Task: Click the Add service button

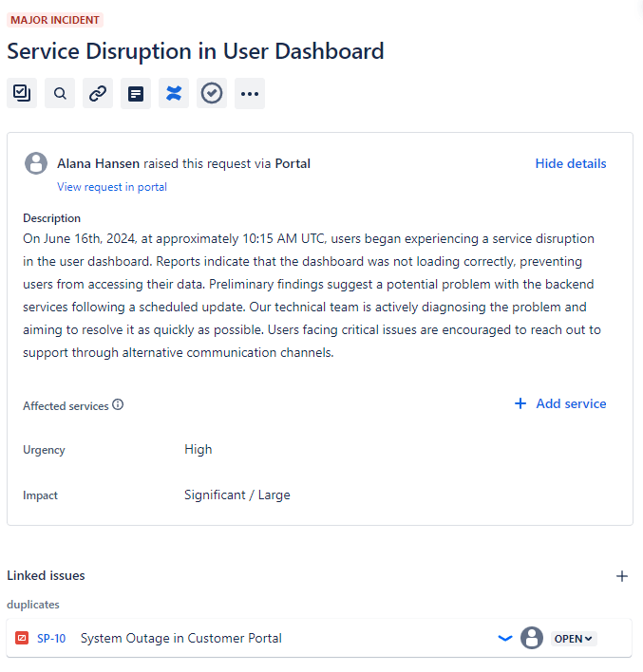Action: pos(560,403)
